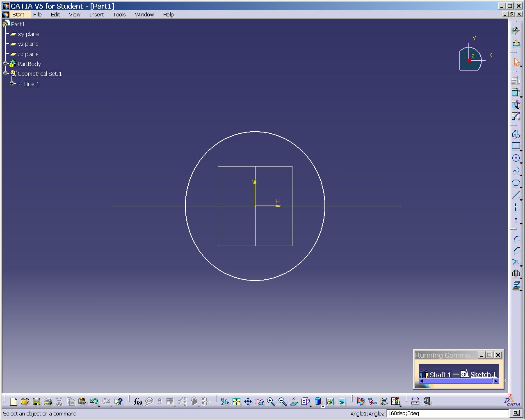Screen dimensions: 525x420
Task: Select the Project 3D Elements icon
Action: (516, 285)
